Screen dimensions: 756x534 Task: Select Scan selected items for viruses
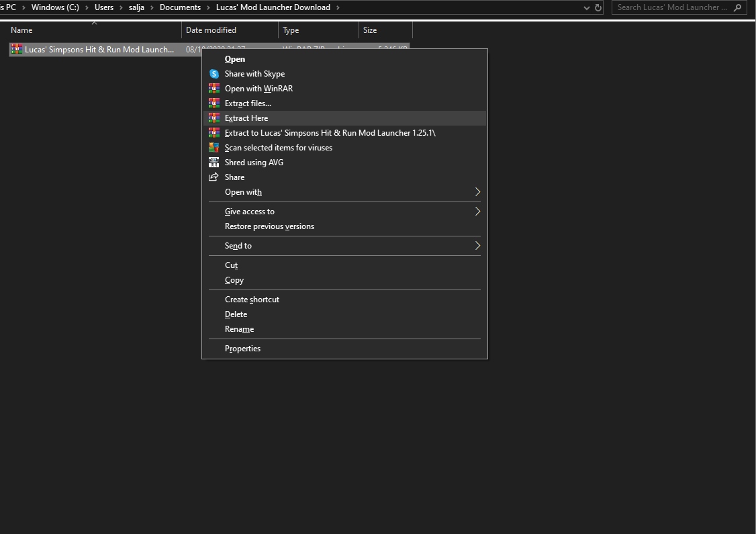tap(344, 148)
